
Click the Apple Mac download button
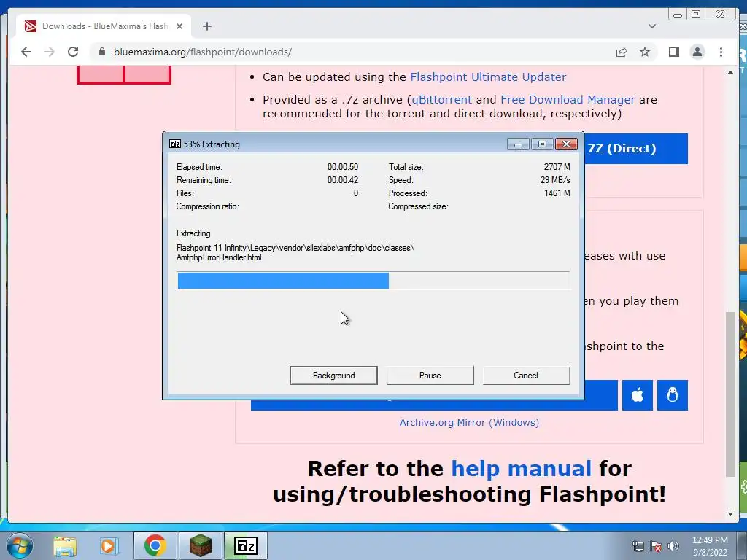638,395
